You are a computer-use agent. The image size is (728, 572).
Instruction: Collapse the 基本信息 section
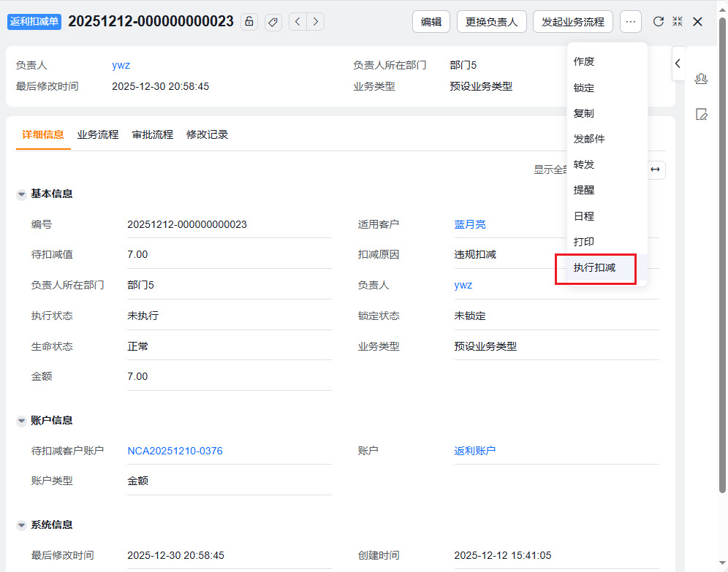21,194
